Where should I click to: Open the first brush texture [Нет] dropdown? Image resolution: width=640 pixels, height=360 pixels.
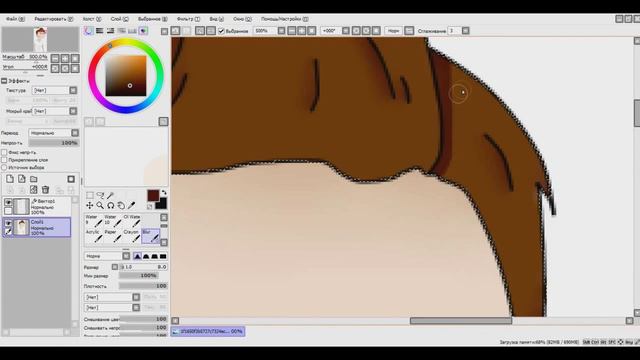tap(112, 297)
